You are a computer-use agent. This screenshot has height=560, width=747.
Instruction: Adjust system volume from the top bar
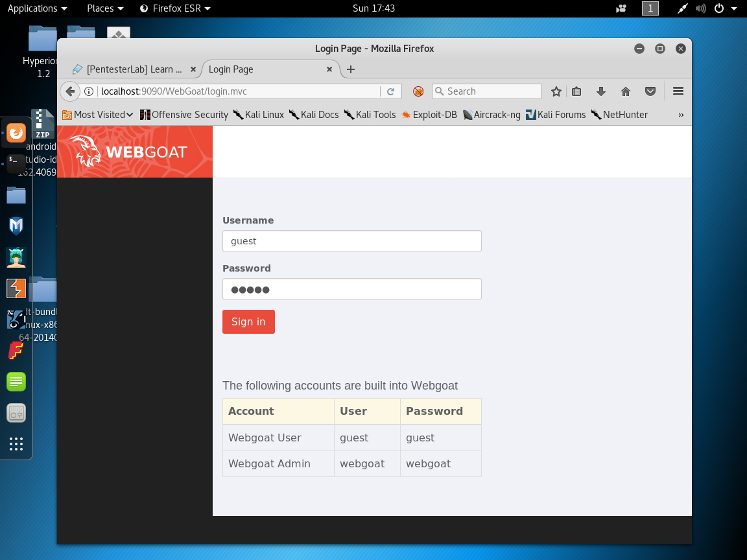pyautogui.click(x=700, y=8)
